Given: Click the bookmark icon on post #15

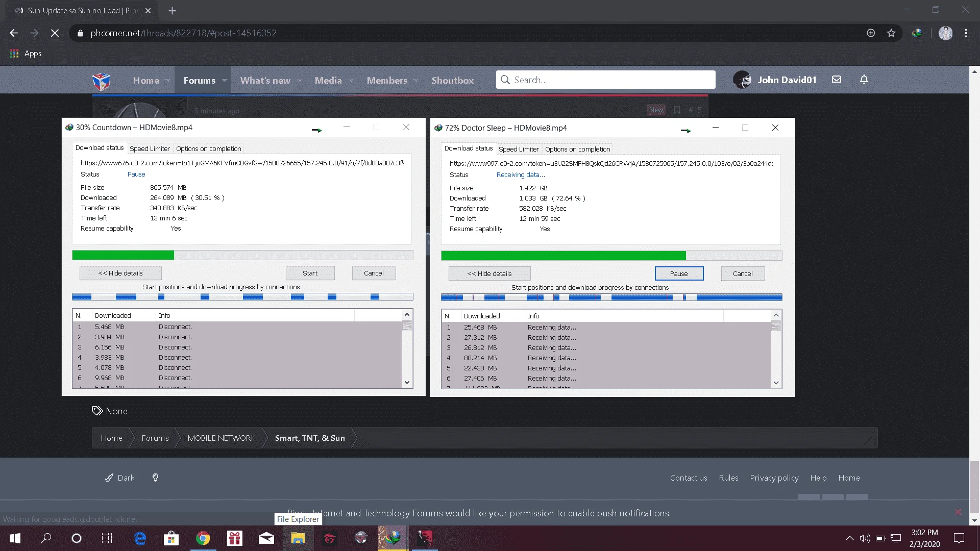Looking at the screenshot, I should [677, 110].
